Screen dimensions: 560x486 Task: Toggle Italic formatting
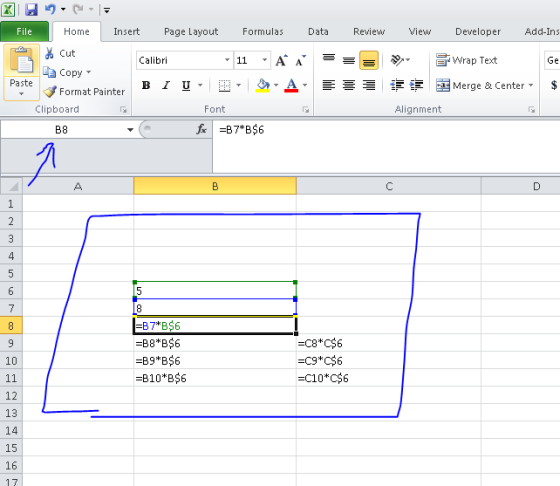[x=166, y=85]
